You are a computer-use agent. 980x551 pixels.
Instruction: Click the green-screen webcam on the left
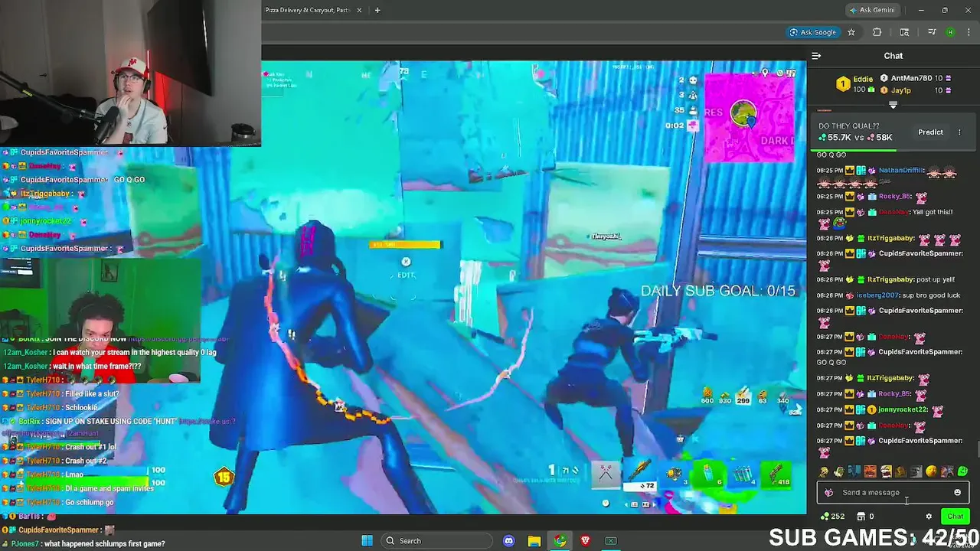[100, 321]
